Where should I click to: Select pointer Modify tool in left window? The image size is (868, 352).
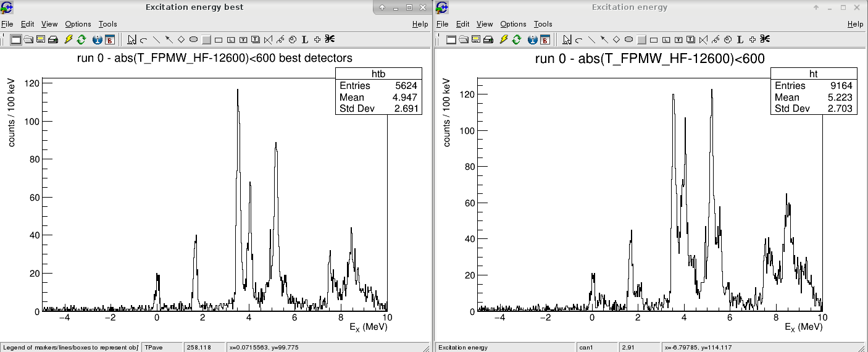(x=131, y=40)
